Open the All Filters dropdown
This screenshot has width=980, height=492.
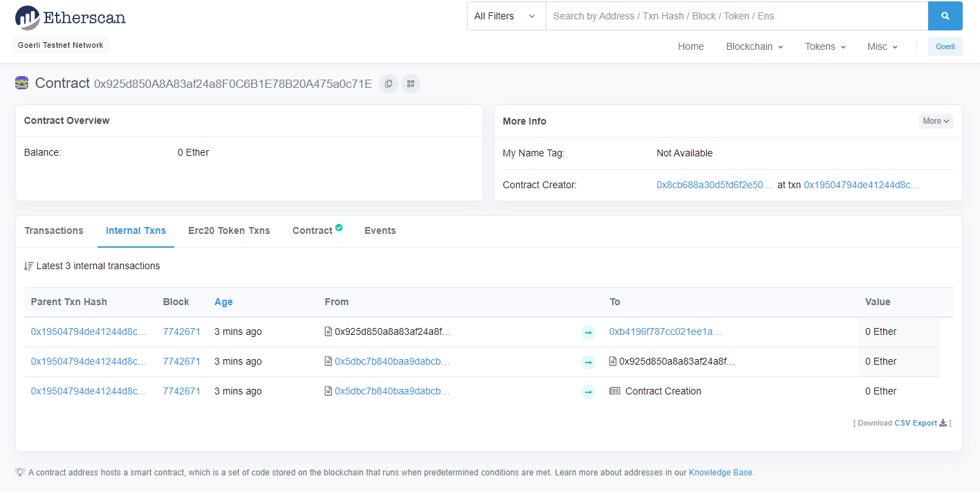point(506,16)
